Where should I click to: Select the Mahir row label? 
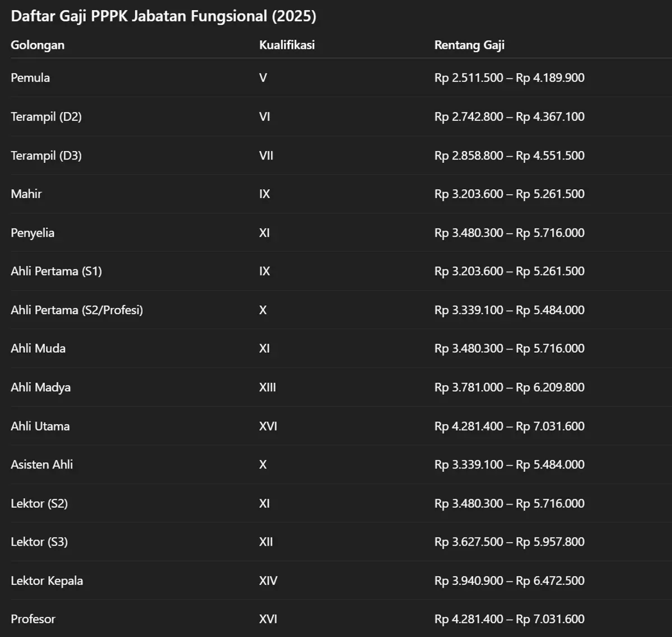click(x=26, y=194)
